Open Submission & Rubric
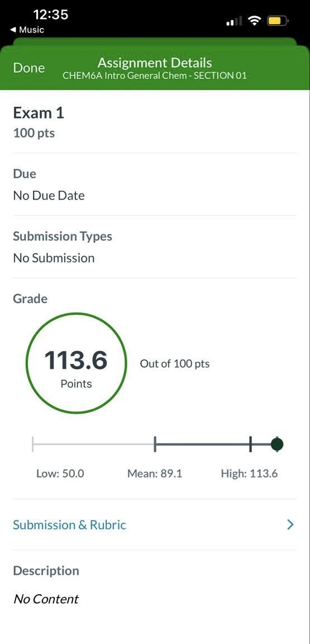Image resolution: width=310 pixels, height=644 pixels. pyautogui.click(x=155, y=524)
